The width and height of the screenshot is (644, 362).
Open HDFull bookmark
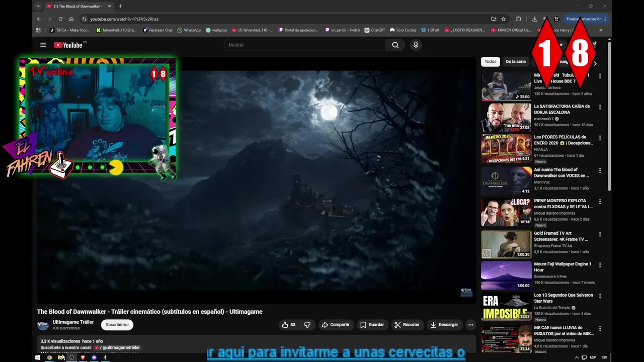click(430, 30)
